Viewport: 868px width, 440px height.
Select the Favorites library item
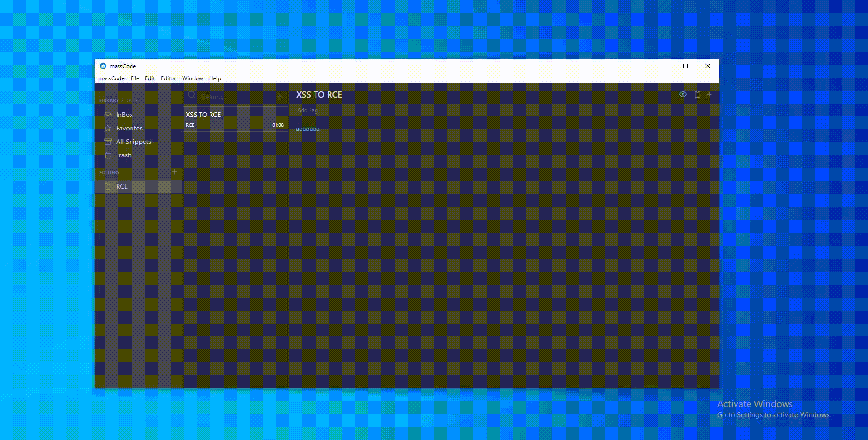point(138,128)
